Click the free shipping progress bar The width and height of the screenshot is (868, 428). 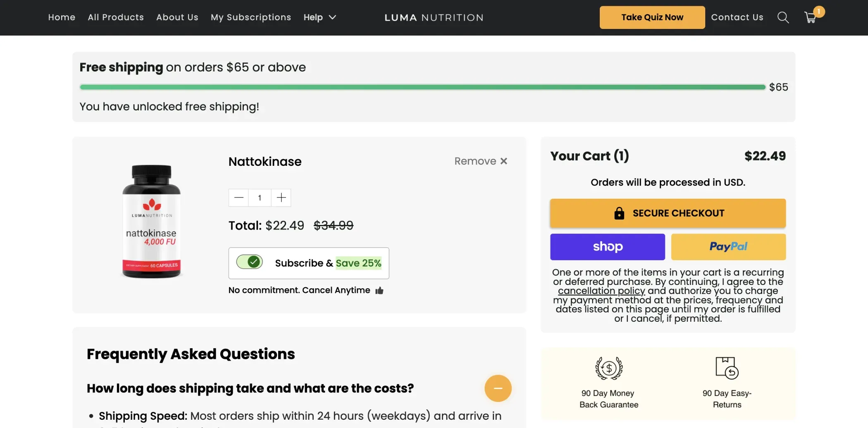point(422,87)
